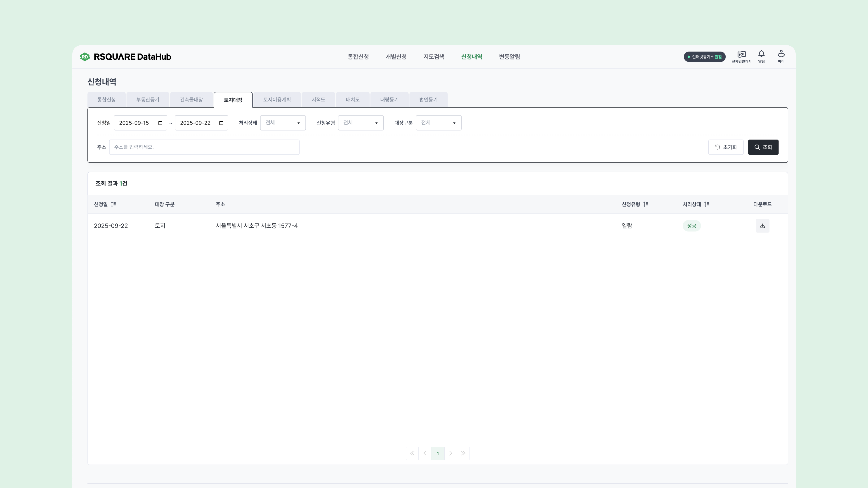868x488 pixels.
Task: Download the 서초동 1577-4 land record
Action: (762, 226)
